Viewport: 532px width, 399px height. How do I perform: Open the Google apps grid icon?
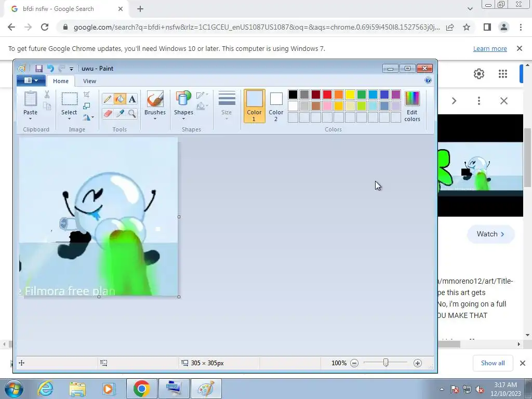[x=503, y=74]
